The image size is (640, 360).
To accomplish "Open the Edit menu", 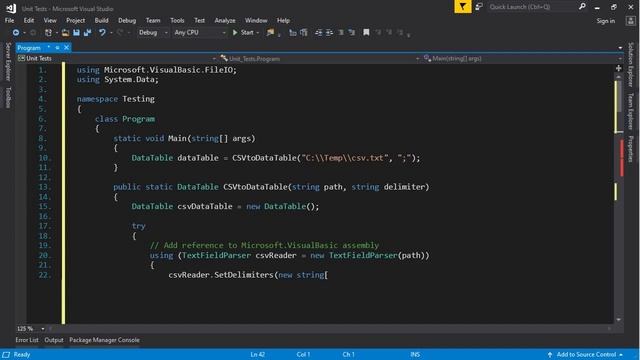I will 29,20.
